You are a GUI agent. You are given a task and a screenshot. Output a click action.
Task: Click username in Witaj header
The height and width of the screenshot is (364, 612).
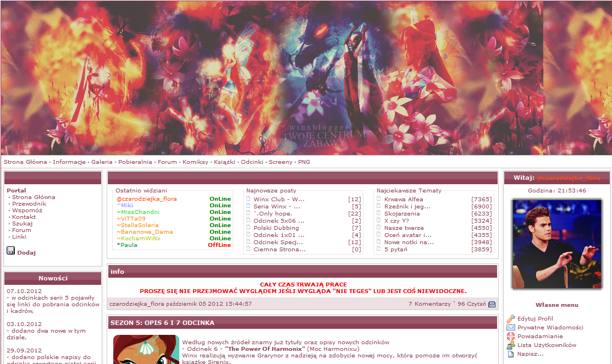(x=569, y=178)
